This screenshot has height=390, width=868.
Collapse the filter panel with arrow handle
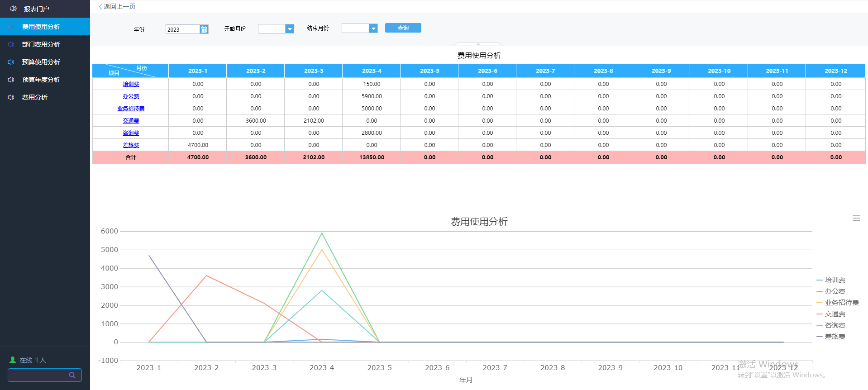click(x=478, y=44)
